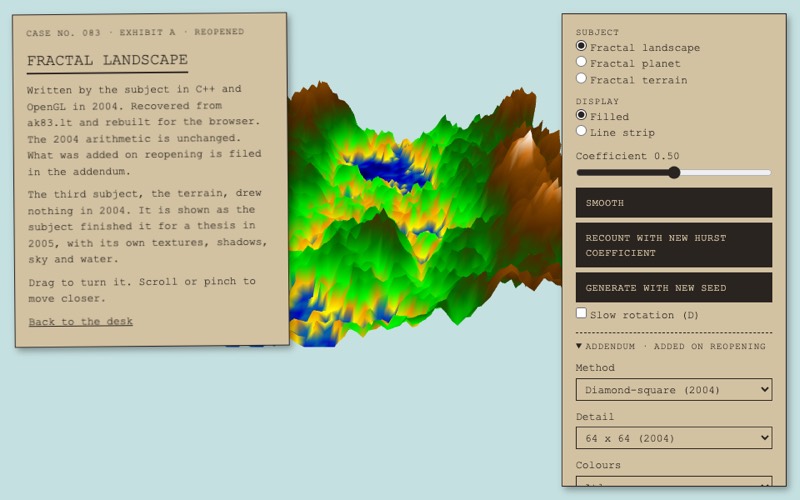The image size is (800, 500).
Task: Click the SMOOTH button
Action: pyautogui.click(x=673, y=203)
